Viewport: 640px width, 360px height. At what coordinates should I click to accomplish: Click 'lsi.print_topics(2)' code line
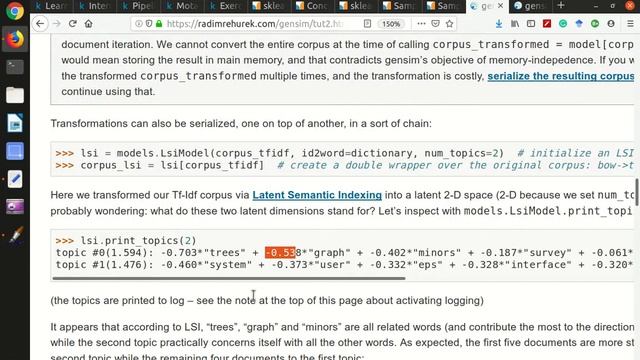(138, 240)
